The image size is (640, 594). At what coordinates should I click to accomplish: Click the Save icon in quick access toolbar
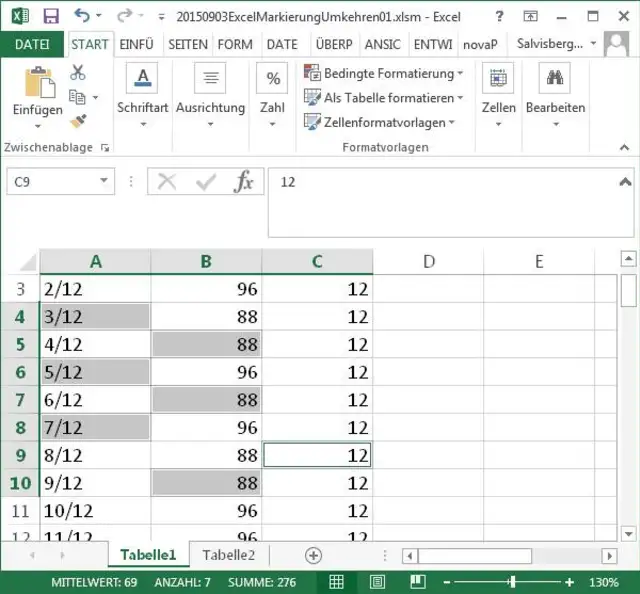51,16
